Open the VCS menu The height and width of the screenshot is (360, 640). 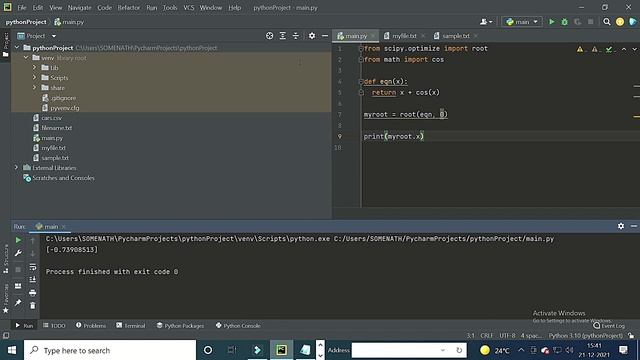[189, 8]
